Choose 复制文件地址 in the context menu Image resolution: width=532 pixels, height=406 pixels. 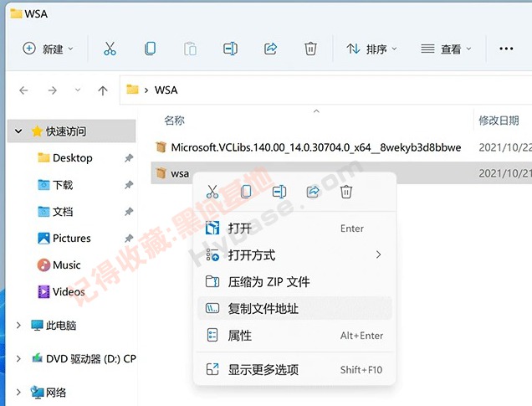point(294,309)
